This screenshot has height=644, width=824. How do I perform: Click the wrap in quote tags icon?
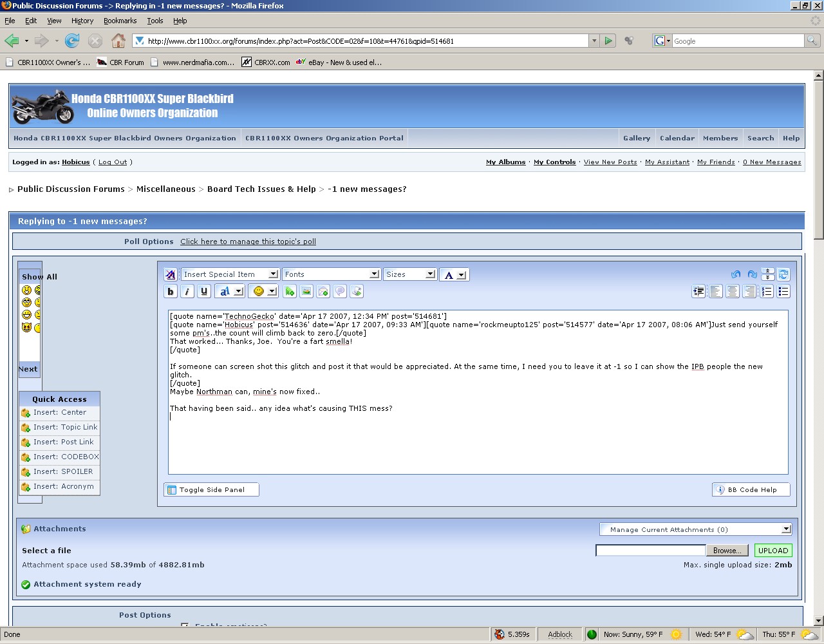pyautogui.click(x=340, y=292)
